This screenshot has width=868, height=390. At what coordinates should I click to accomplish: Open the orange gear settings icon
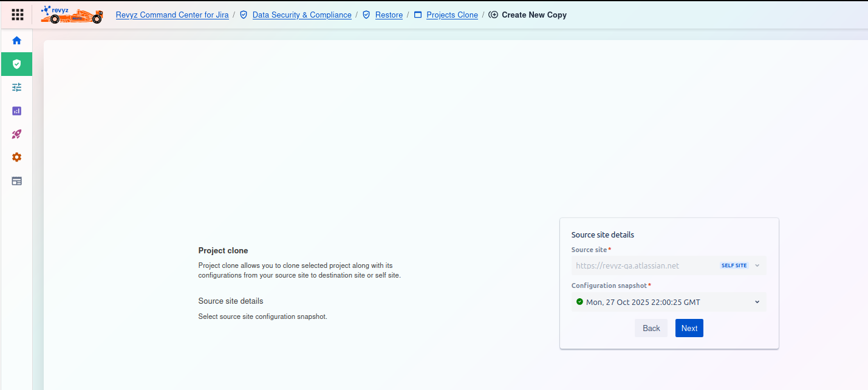click(x=17, y=157)
